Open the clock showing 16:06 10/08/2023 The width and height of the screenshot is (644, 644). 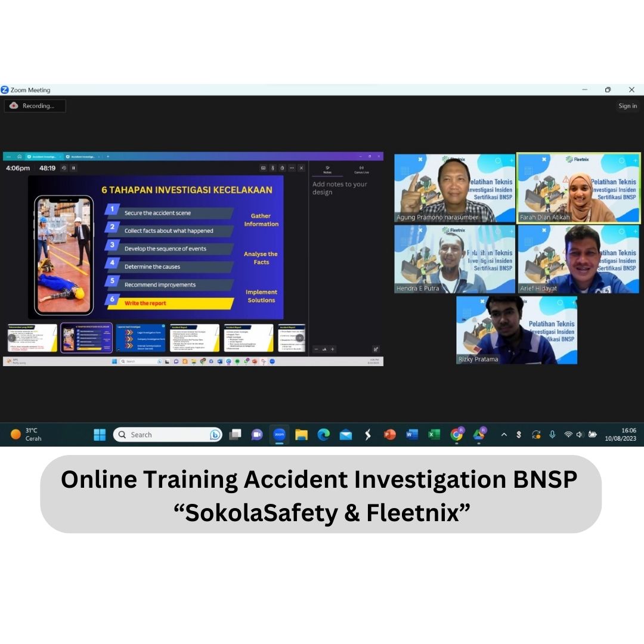tap(620, 435)
